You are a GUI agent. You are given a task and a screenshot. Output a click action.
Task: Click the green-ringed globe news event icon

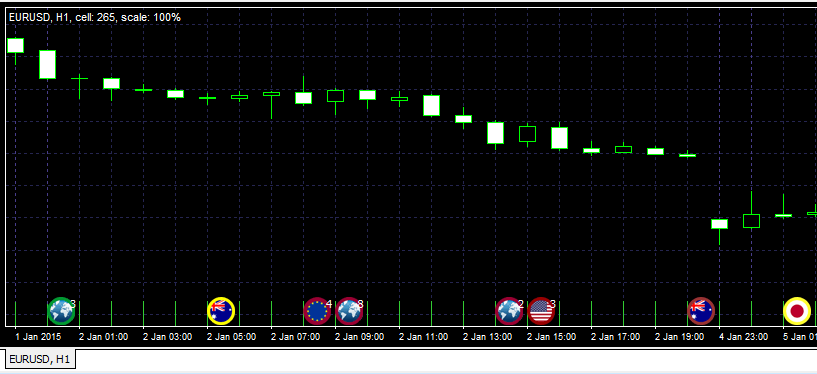click(61, 311)
